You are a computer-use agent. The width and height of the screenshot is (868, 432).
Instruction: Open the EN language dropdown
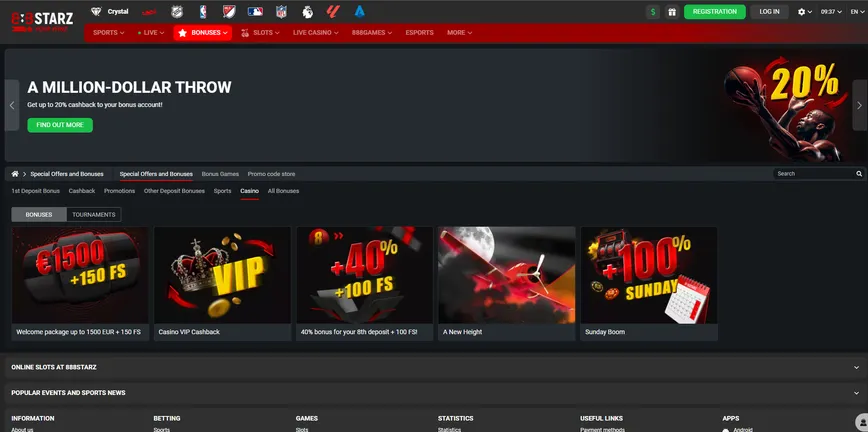[857, 12]
